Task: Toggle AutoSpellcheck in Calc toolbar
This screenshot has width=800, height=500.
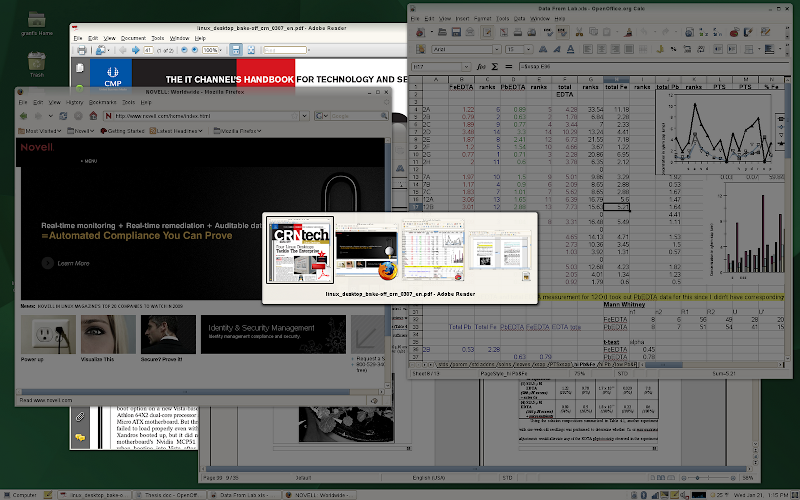Action: [x=563, y=32]
